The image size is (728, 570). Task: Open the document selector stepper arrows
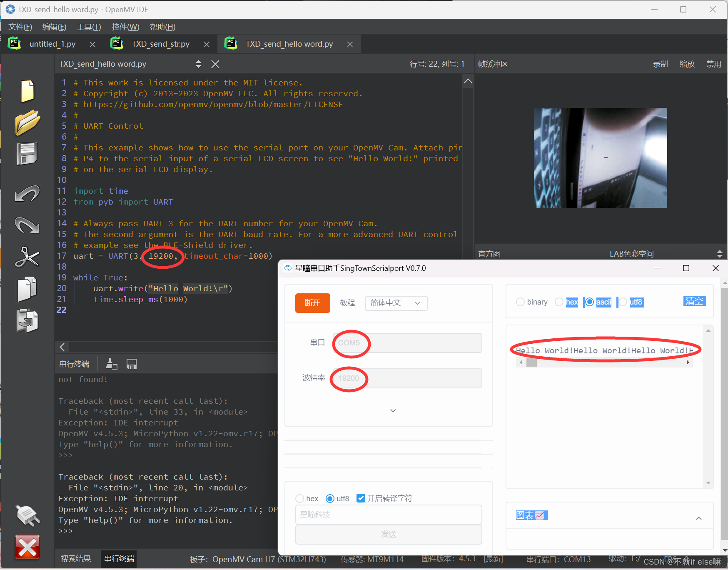198,64
